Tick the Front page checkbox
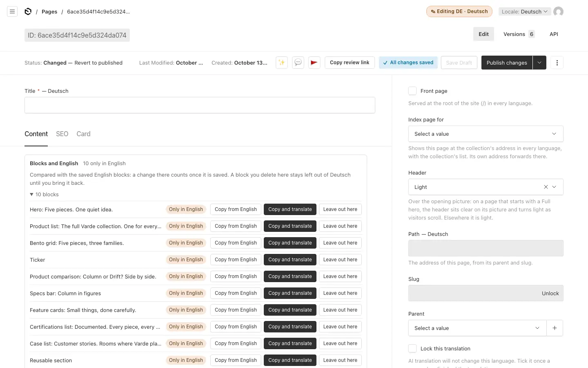The height and width of the screenshot is (368, 588). pos(412,91)
